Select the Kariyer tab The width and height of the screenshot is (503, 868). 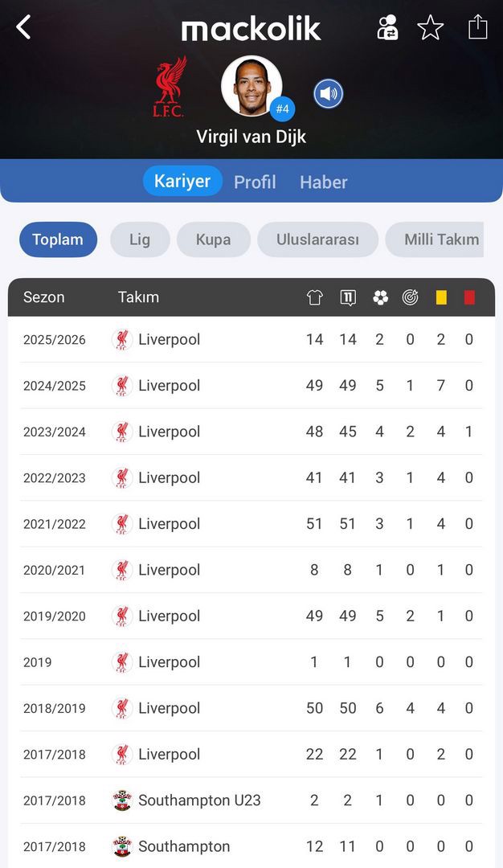coord(182,181)
